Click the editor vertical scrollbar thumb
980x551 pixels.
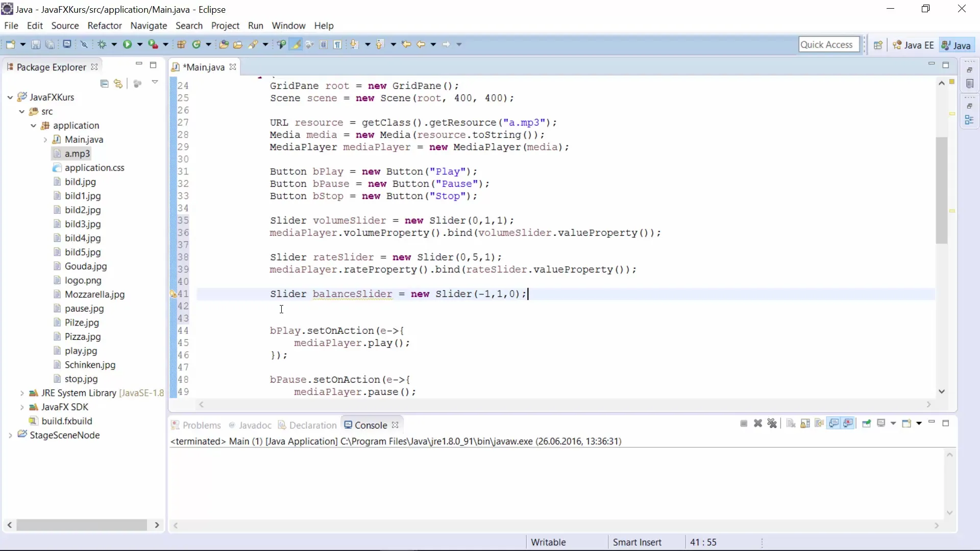click(x=942, y=190)
